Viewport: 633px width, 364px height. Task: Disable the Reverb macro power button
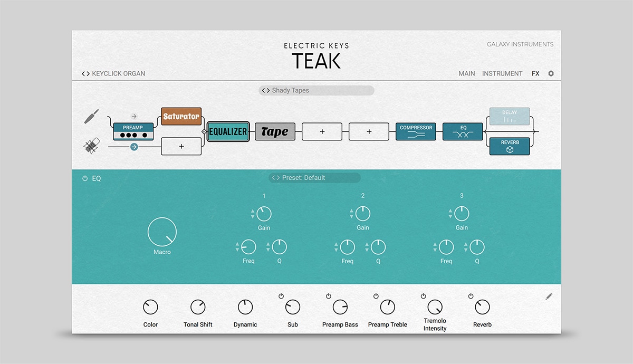coord(471,296)
